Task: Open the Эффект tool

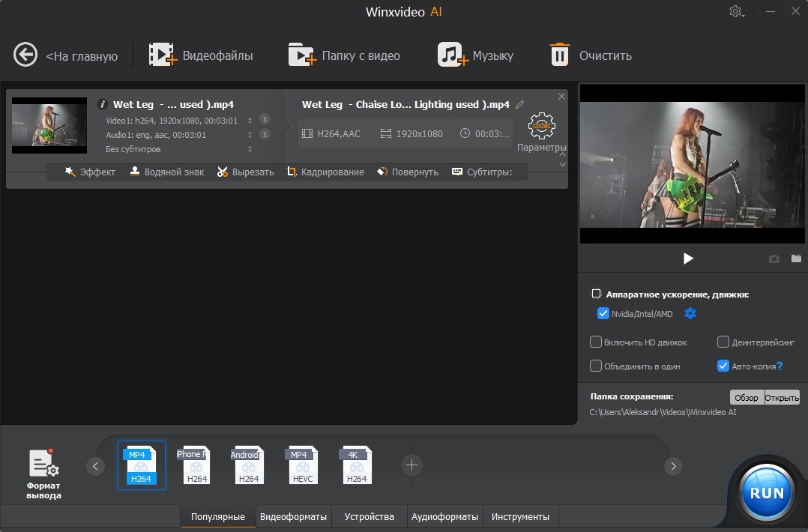Action: click(90, 172)
